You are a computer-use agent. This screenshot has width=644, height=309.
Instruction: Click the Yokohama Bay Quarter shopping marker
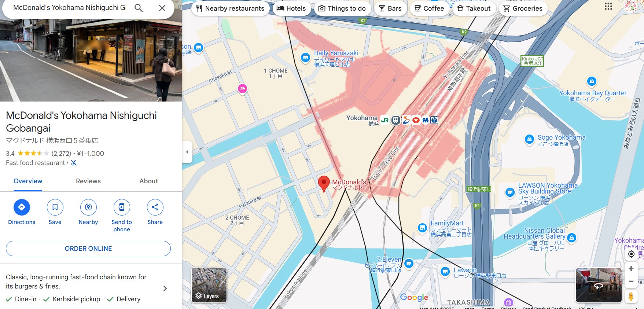coord(592,81)
